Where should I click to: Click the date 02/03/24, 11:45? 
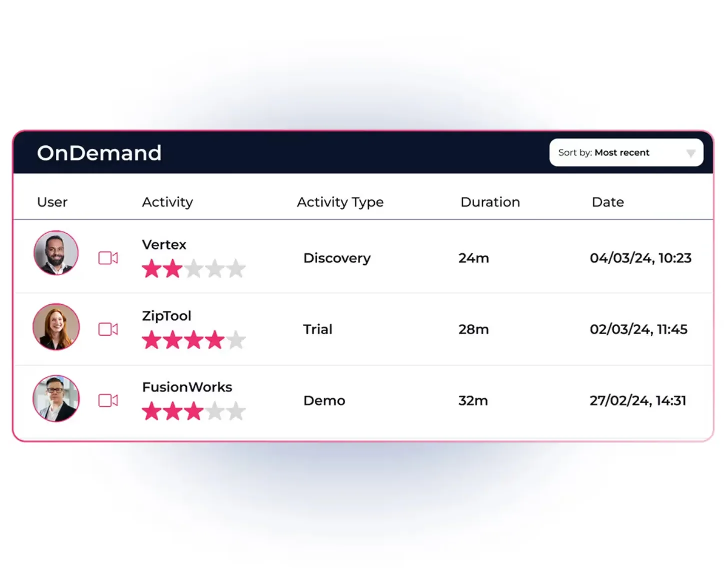[639, 329]
